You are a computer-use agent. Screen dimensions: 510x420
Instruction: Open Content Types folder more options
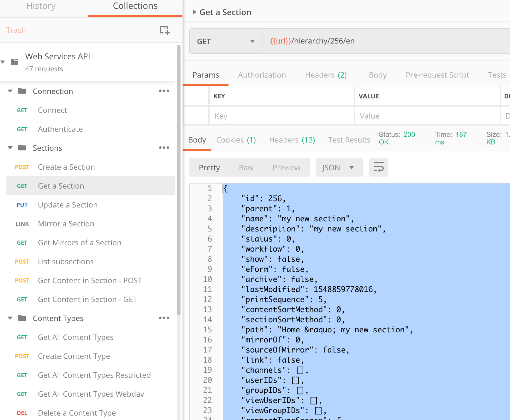164,318
